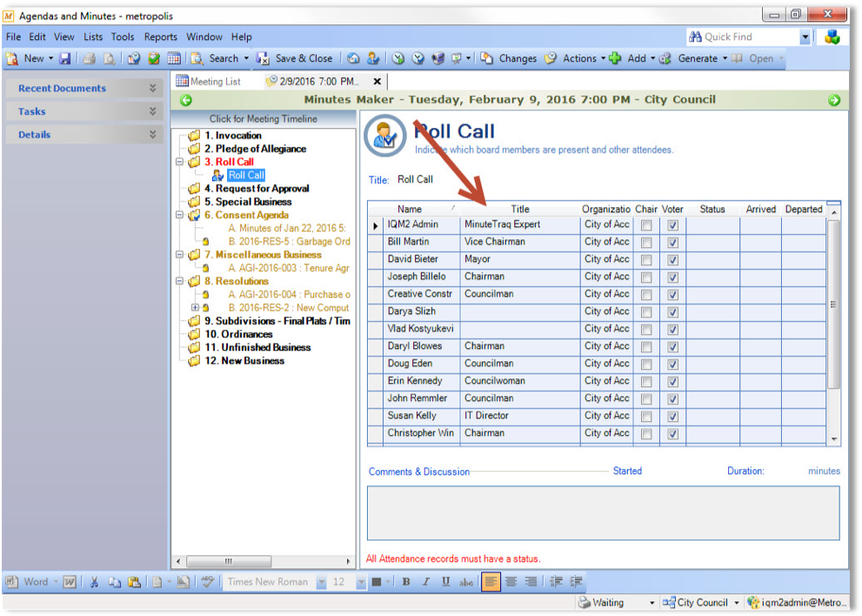Toggle underline formatting
This screenshot has width=862, height=616.
pyautogui.click(x=446, y=582)
